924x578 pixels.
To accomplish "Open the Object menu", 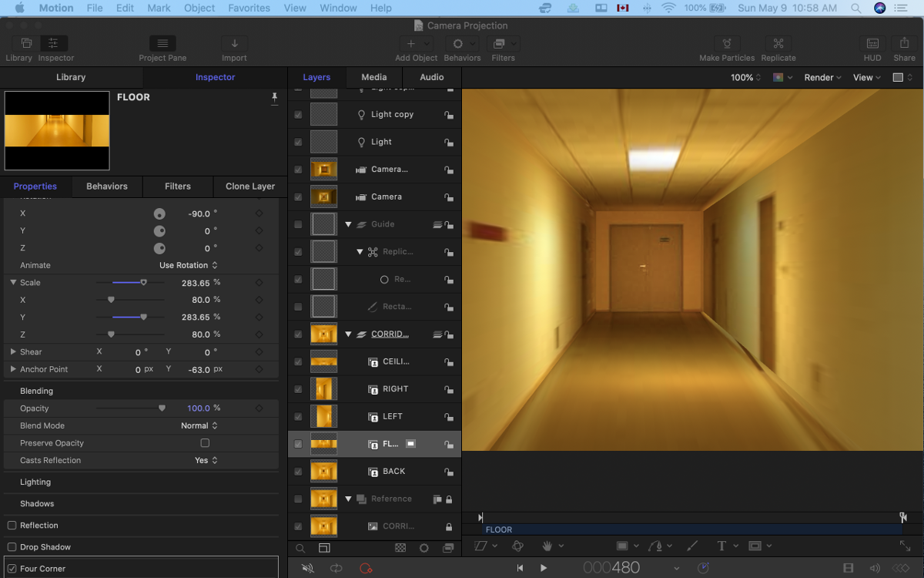I will click(199, 8).
